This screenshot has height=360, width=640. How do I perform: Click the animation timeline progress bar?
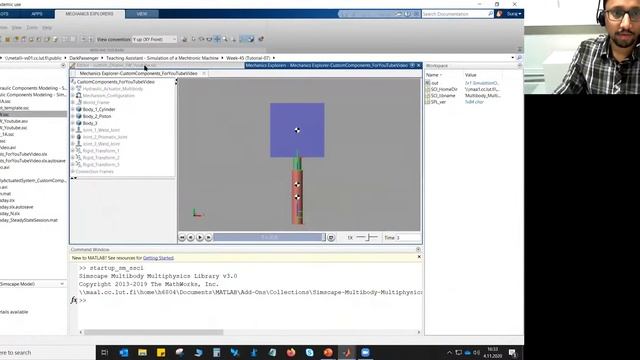pos(269,237)
